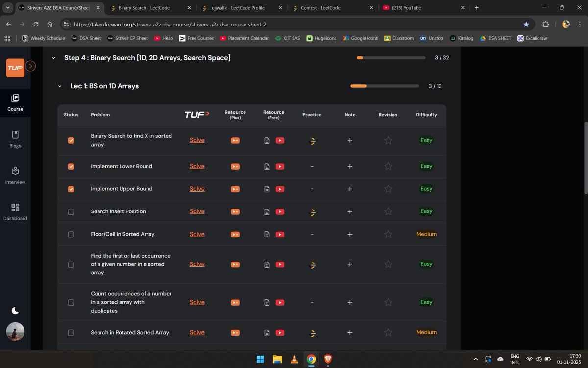Collapse Lec 1: BS on 1D Arrays
588x368 pixels.
pos(60,86)
